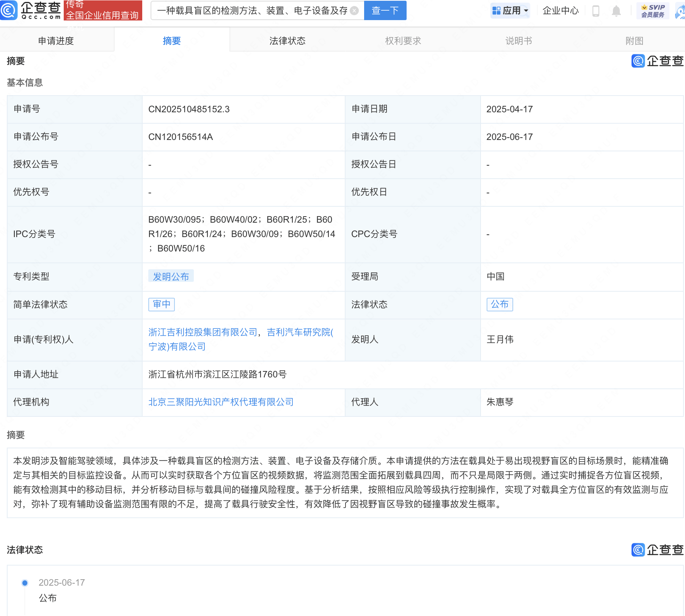
Task: Click the 申请公布日 value 2025-06-17
Action: point(510,137)
